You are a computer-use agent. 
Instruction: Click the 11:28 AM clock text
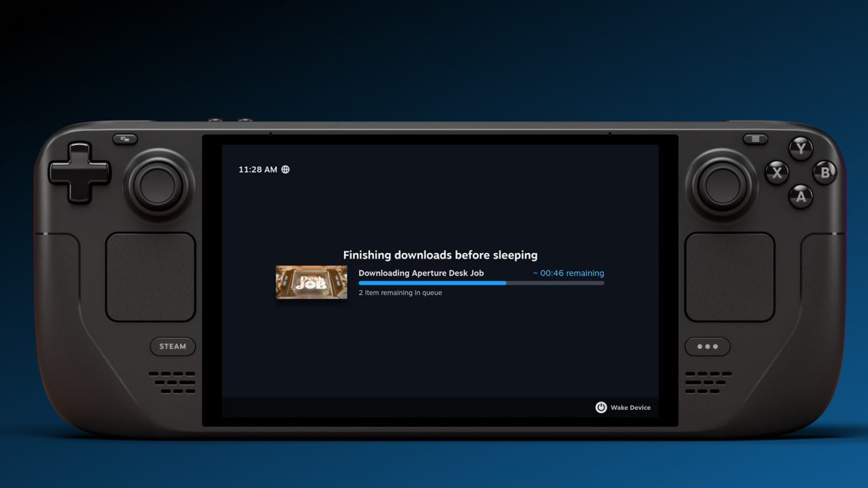point(258,169)
